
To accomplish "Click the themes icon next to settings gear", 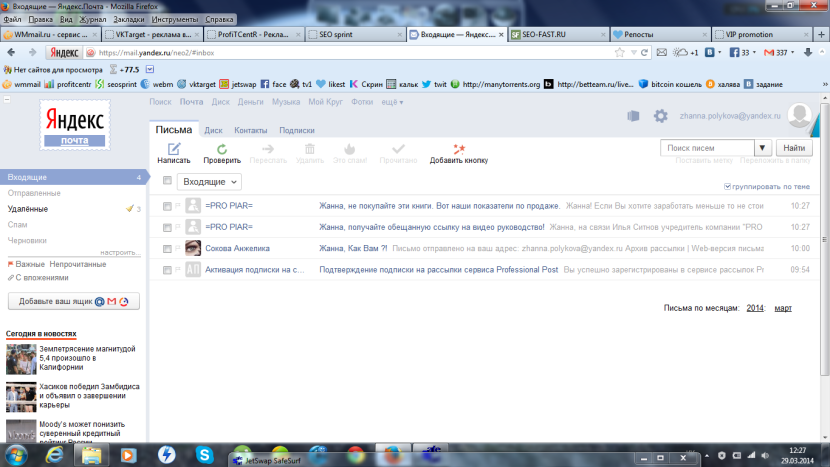I will point(633,116).
